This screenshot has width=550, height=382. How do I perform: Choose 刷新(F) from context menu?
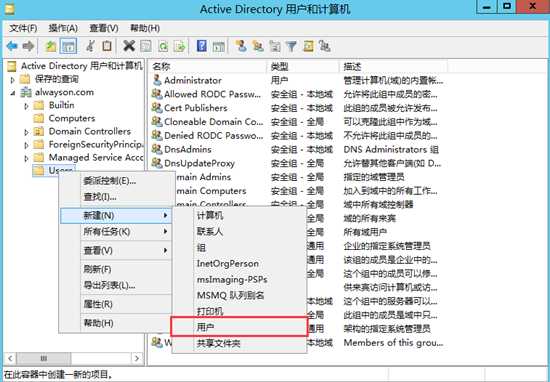coord(116,269)
